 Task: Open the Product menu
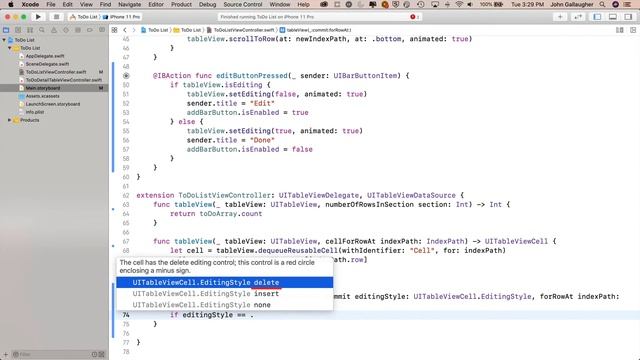181,4
